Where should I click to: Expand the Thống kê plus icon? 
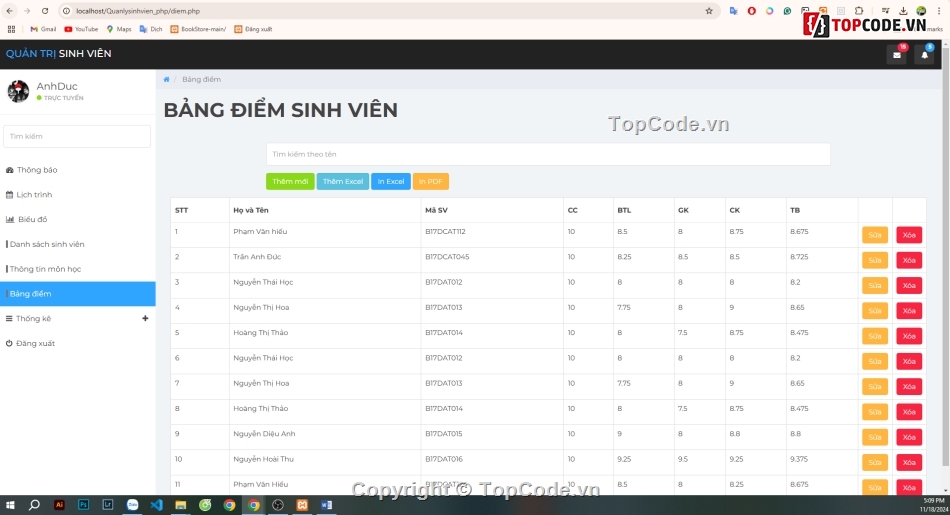click(x=145, y=318)
